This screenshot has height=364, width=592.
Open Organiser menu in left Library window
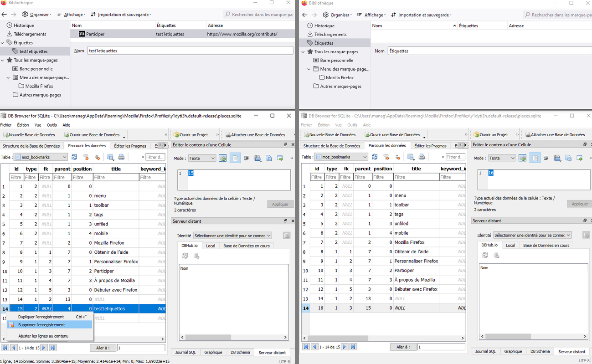point(36,15)
